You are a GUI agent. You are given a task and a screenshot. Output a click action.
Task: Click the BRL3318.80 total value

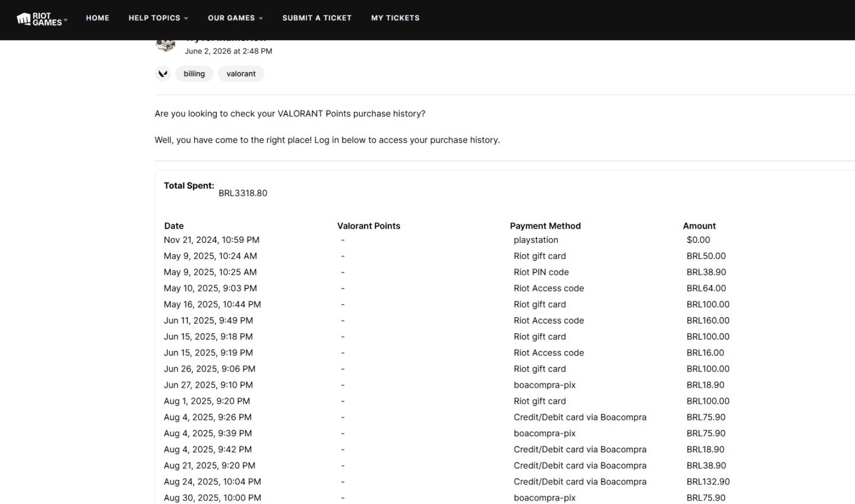[x=243, y=193]
